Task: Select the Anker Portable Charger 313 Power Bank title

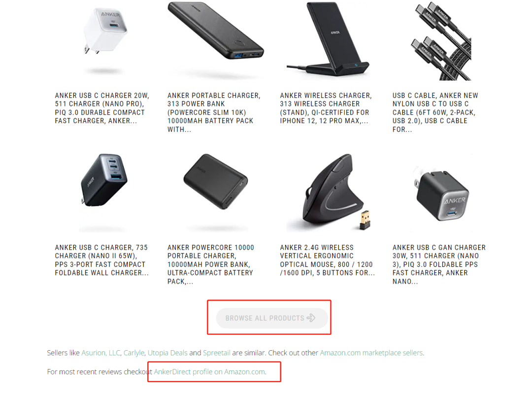Action: [x=214, y=112]
